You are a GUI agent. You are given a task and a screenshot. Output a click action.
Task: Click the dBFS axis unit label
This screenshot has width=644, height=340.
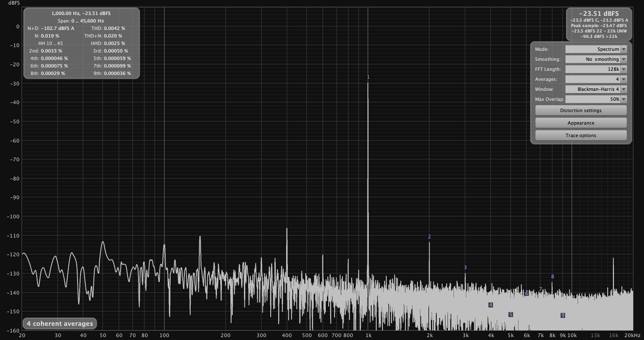pyautogui.click(x=13, y=3)
